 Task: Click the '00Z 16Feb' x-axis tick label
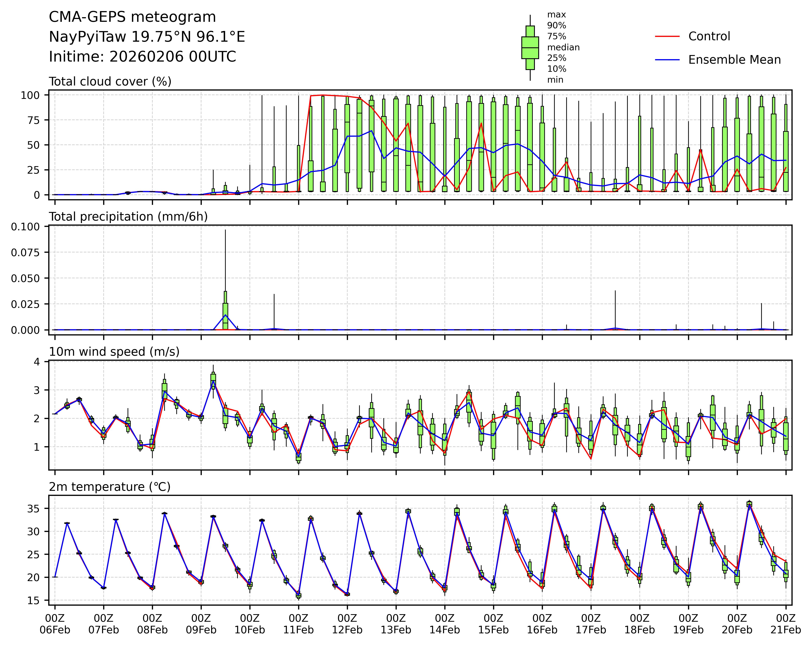542,624
